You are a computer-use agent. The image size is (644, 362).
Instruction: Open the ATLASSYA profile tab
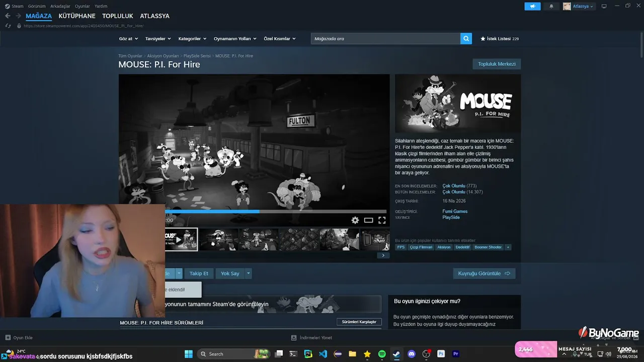154,16
